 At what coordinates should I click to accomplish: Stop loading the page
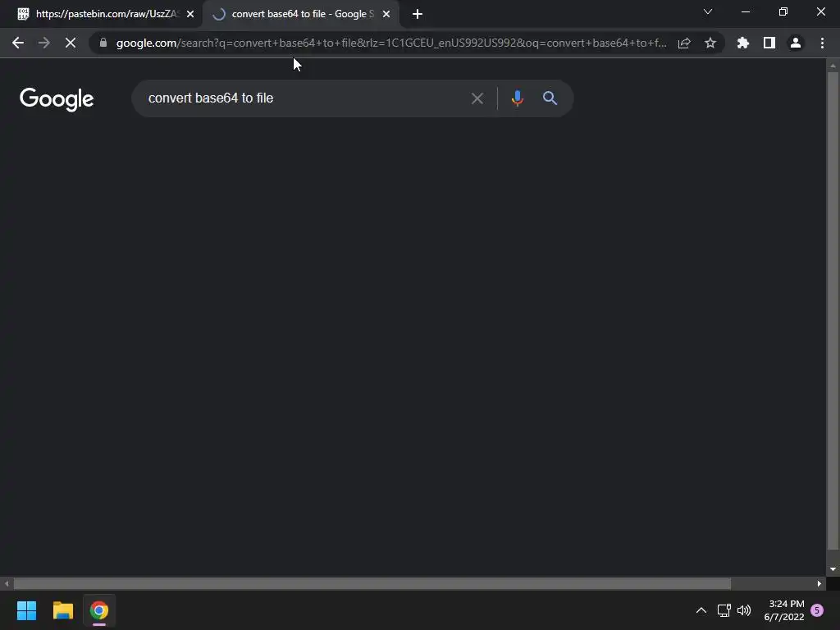(71, 43)
